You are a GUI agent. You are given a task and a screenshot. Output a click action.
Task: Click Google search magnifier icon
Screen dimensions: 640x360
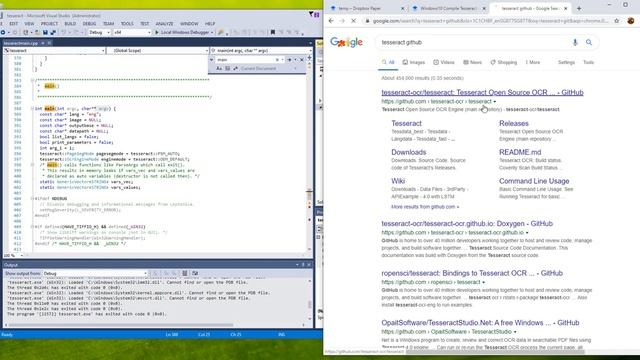coord(589,42)
